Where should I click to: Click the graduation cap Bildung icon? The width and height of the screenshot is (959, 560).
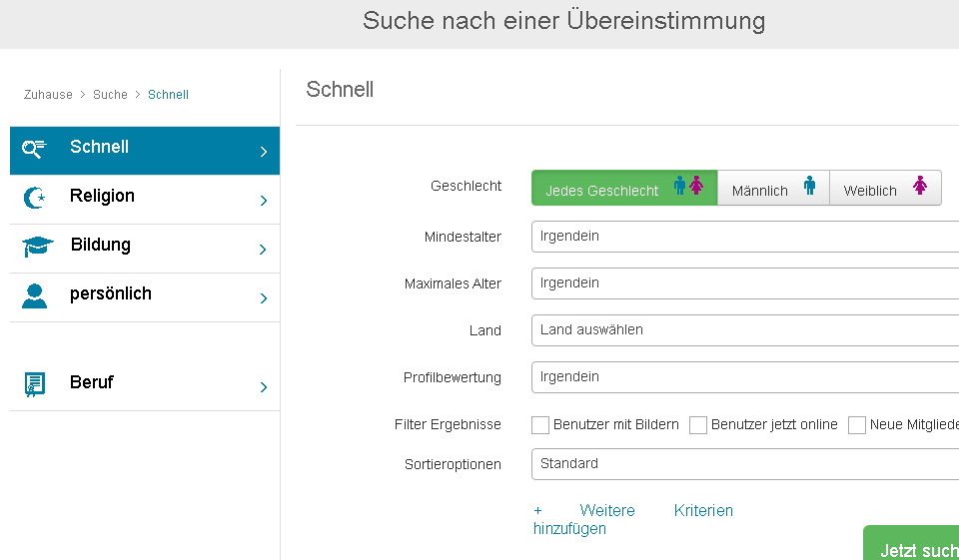[37, 248]
